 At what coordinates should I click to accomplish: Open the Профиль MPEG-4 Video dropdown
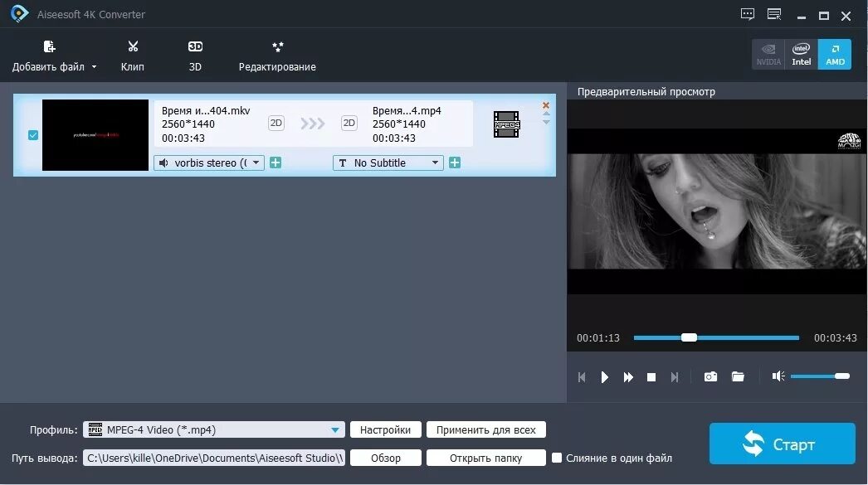(213, 429)
